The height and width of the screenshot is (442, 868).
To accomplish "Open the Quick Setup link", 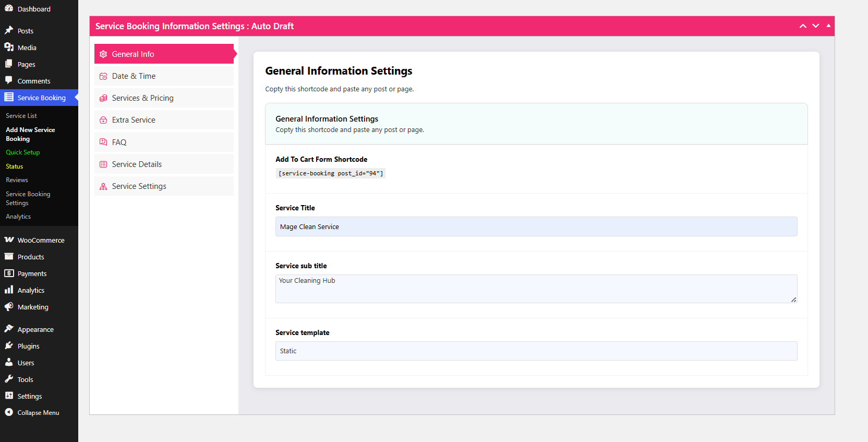I will pos(23,152).
